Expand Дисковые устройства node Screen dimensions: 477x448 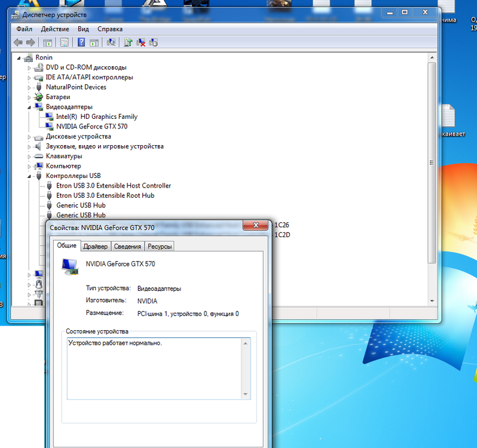pyautogui.click(x=29, y=137)
